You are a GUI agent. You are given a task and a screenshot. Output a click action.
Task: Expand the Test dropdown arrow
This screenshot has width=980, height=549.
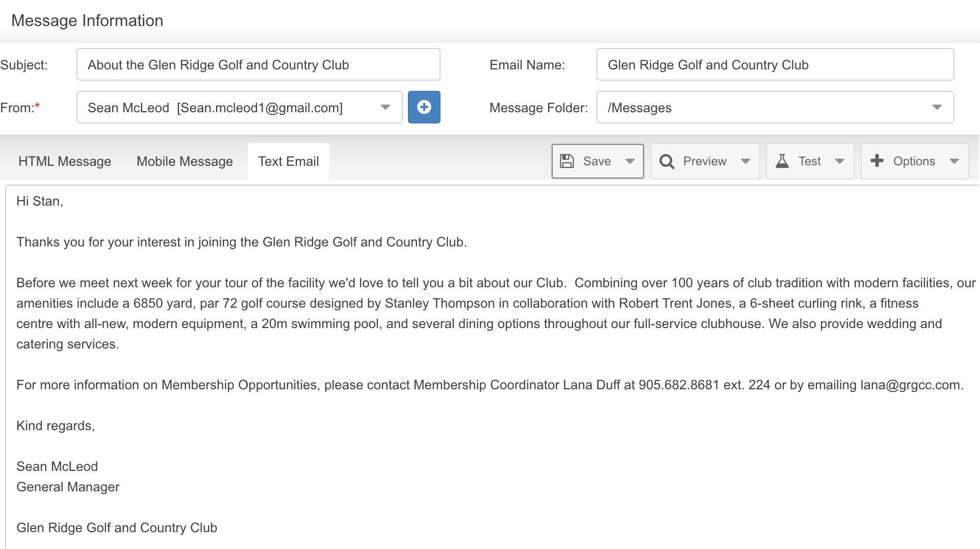coord(840,161)
